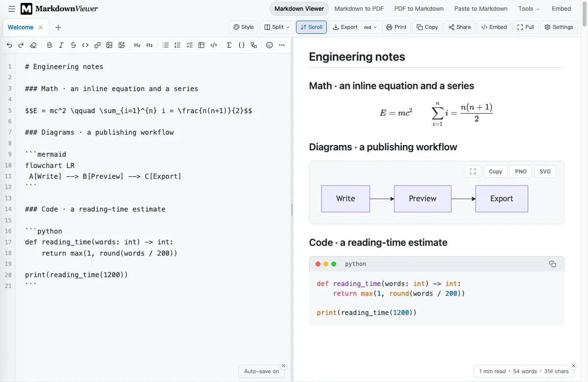Switch to Markdown Viewer tab
588x382 pixels.
[299, 9]
